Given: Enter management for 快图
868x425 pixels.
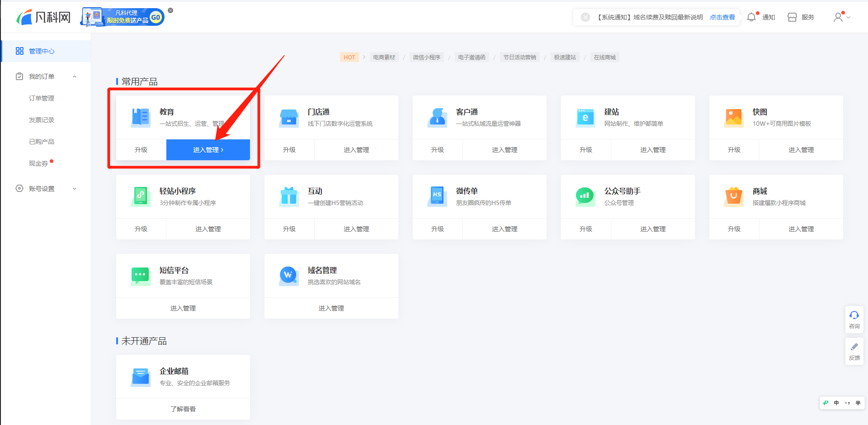Looking at the screenshot, I should click(801, 150).
